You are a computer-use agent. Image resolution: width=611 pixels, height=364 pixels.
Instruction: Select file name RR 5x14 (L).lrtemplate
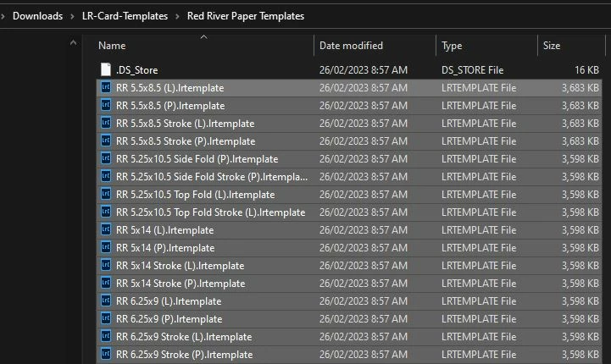pyautogui.click(x=165, y=230)
